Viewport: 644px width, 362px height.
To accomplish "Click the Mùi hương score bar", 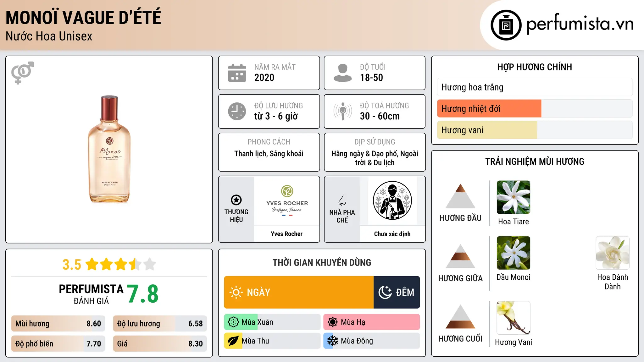I will pos(58,324).
